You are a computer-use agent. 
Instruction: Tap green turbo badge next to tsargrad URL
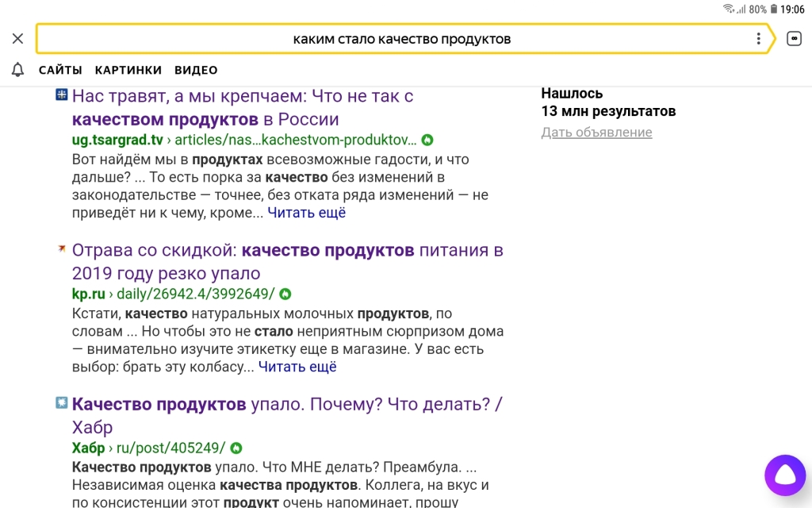tap(427, 140)
